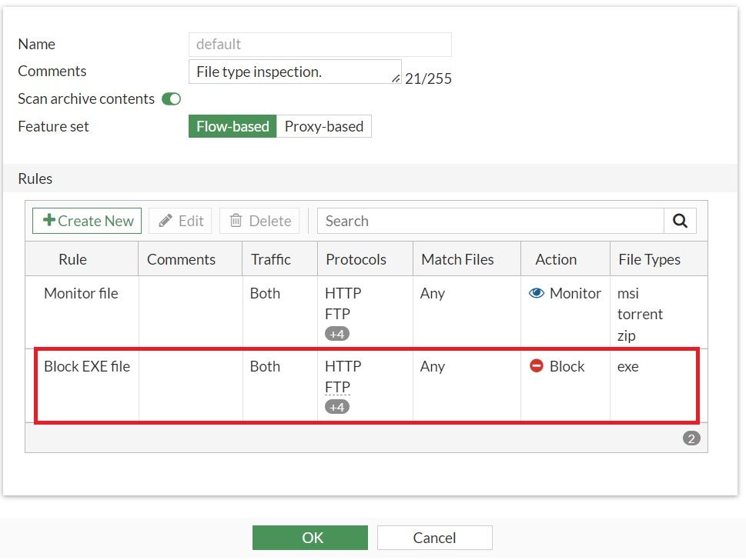The width and height of the screenshot is (746, 560).
Task: Select Proxy-based feature set
Action: (x=324, y=126)
